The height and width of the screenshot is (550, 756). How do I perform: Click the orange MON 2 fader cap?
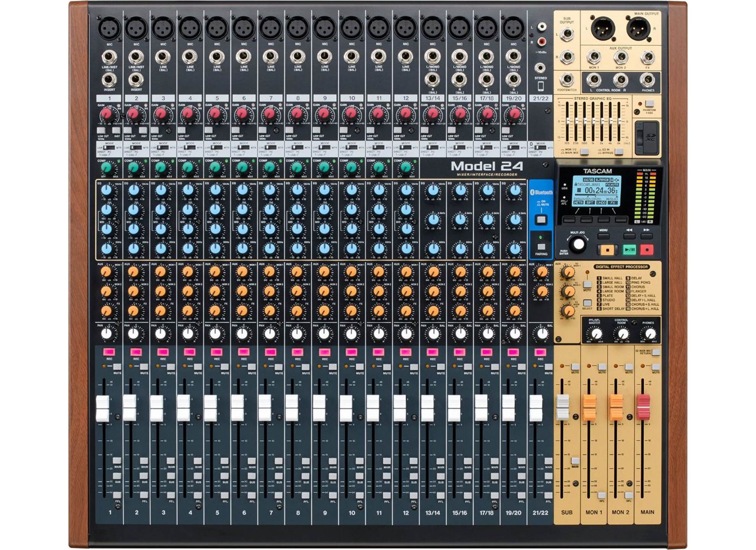(616, 407)
